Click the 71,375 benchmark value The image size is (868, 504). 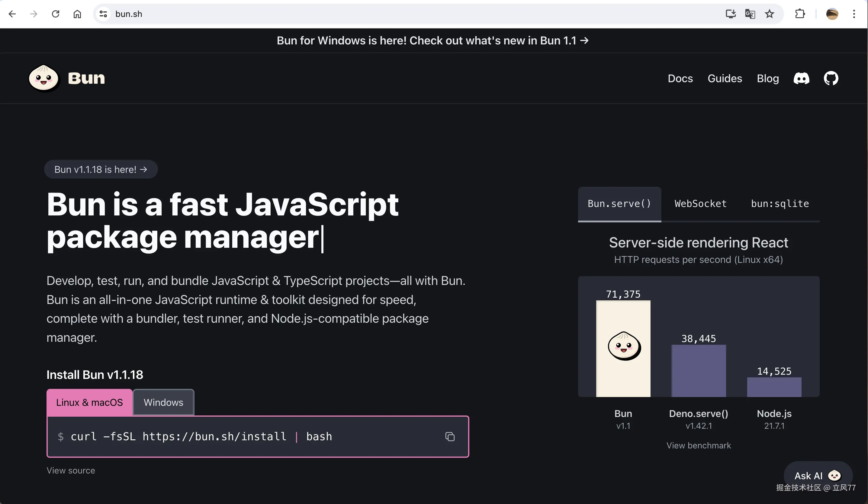pyautogui.click(x=623, y=294)
